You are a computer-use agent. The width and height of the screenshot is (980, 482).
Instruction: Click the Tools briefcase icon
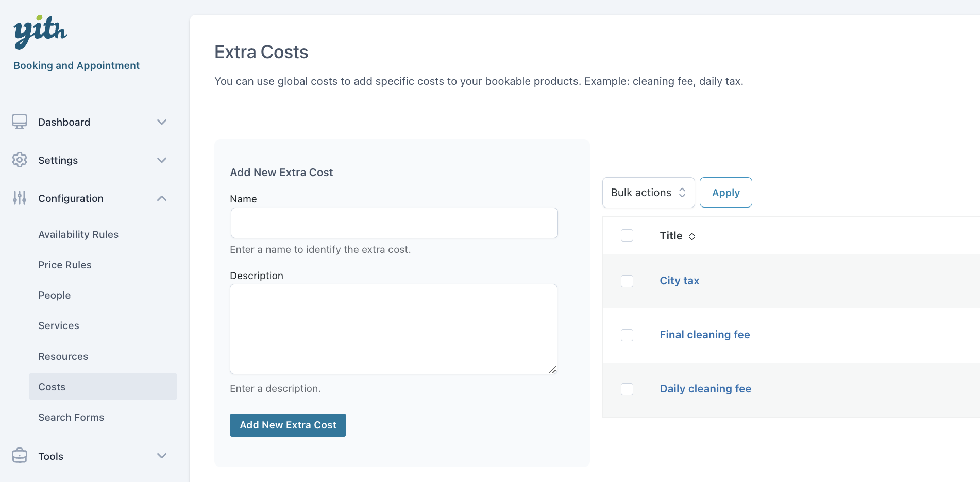point(20,456)
